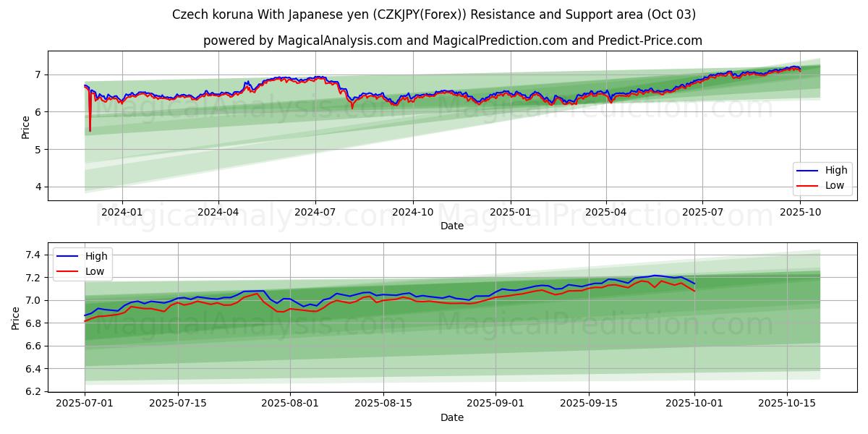This screenshot has height=434, width=868.
Task: Click the sharp red price dip in the upper chart
Action: [90, 129]
